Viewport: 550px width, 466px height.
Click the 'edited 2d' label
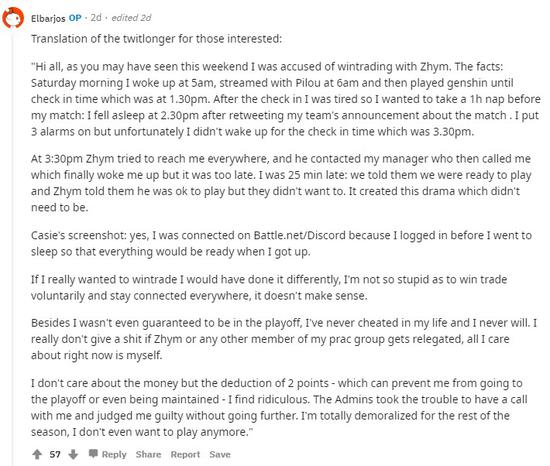(x=131, y=18)
